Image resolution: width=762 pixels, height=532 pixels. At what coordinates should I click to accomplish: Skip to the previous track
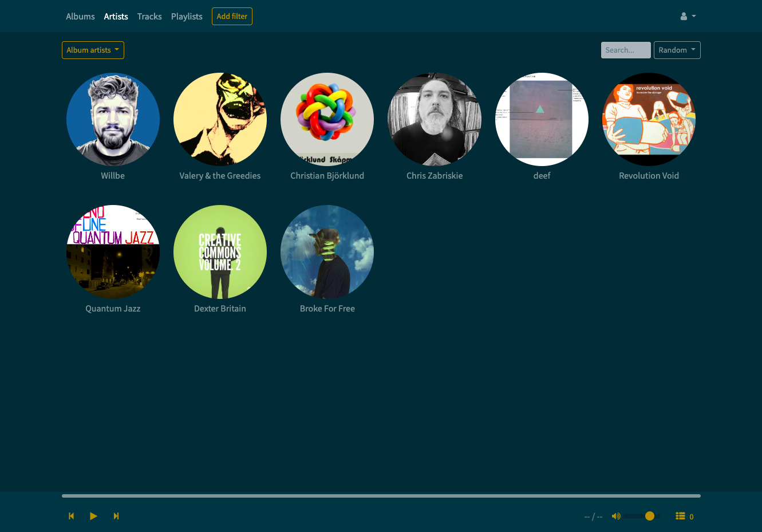(x=72, y=516)
